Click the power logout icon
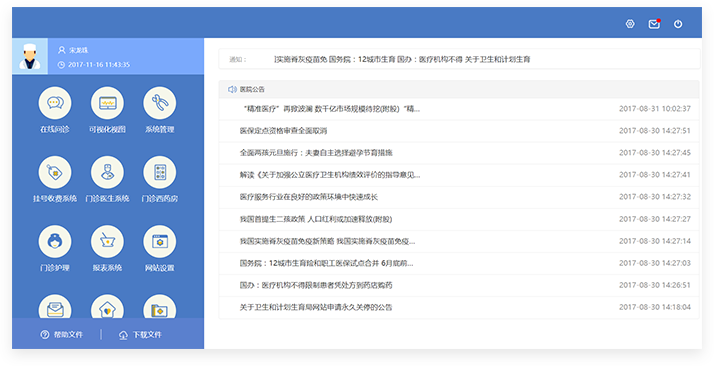Image resolution: width=714 pixels, height=366 pixels. tap(678, 24)
